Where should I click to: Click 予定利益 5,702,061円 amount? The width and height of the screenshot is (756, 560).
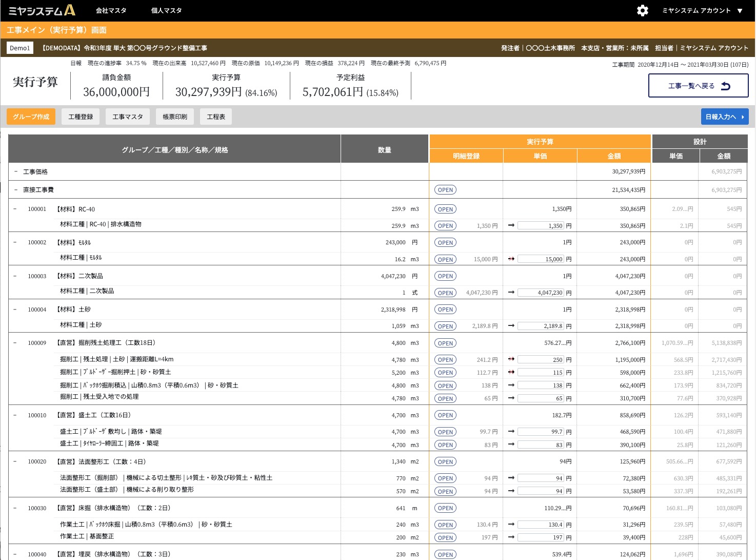(333, 92)
